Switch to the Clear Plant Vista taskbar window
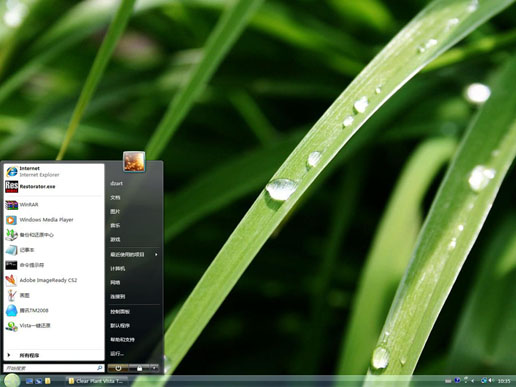This screenshot has height=387, width=516. (x=97, y=381)
